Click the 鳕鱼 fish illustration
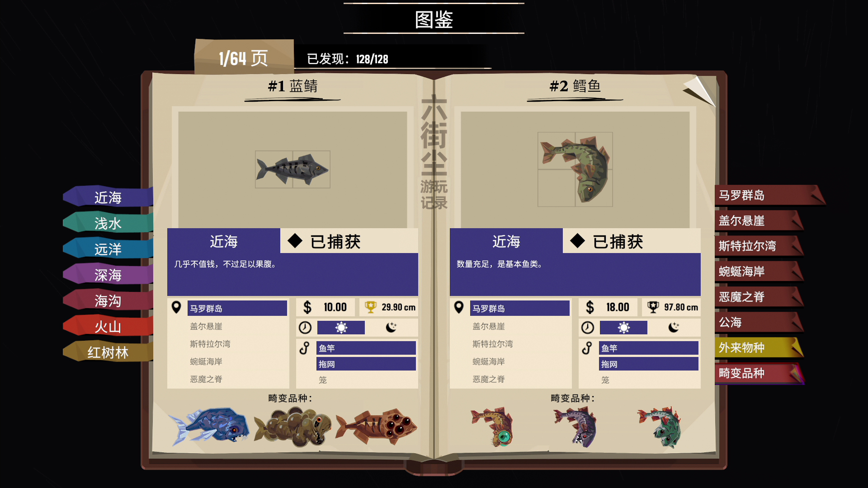868x488 pixels. pos(575,169)
